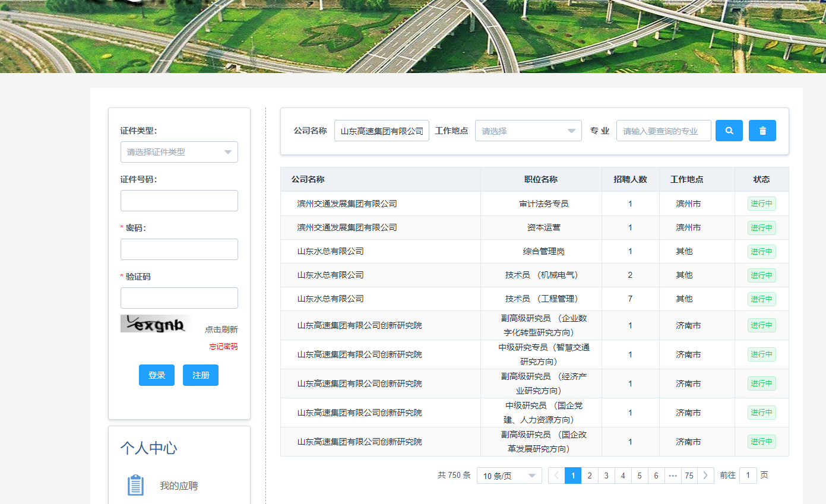Click 进行中 tag in 资本运营 row
The width and height of the screenshot is (826, 504).
762,228
